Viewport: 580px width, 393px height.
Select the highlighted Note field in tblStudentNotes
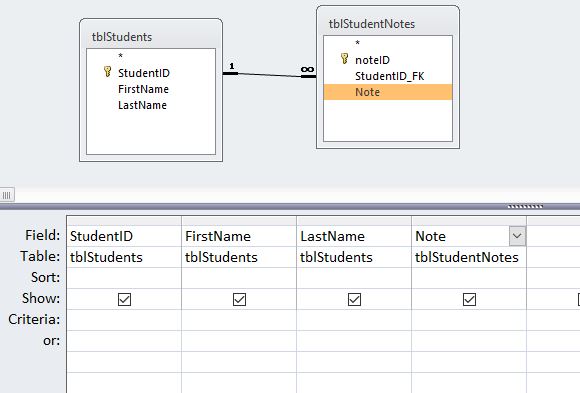click(388, 92)
